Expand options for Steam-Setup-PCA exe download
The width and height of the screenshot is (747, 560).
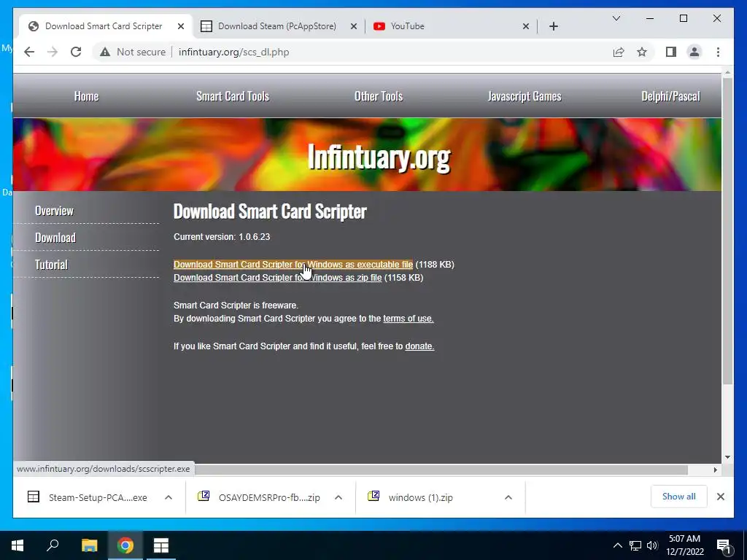[169, 497]
